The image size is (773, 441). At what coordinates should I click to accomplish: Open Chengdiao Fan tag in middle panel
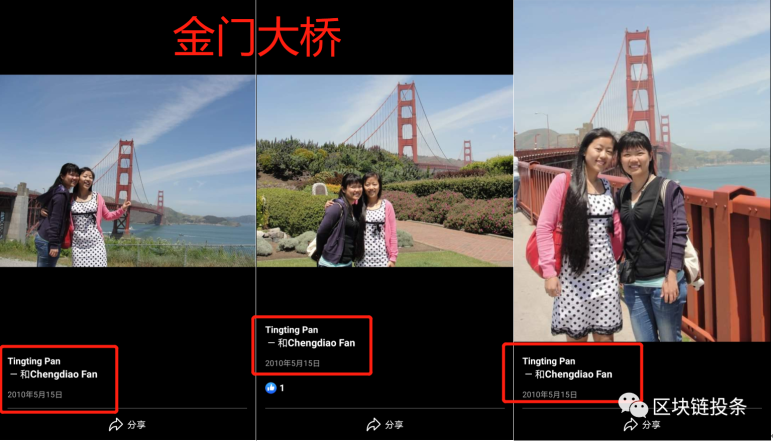click(321, 343)
